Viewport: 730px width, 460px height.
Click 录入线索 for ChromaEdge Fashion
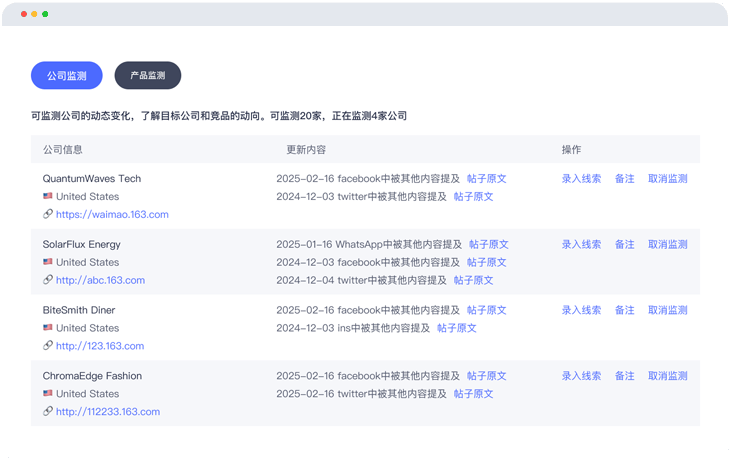pos(581,377)
